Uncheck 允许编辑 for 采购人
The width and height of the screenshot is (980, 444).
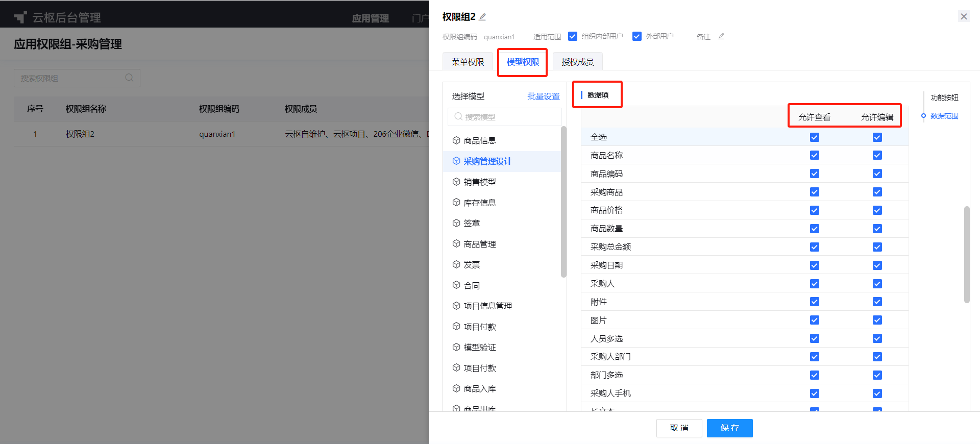click(x=877, y=284)
